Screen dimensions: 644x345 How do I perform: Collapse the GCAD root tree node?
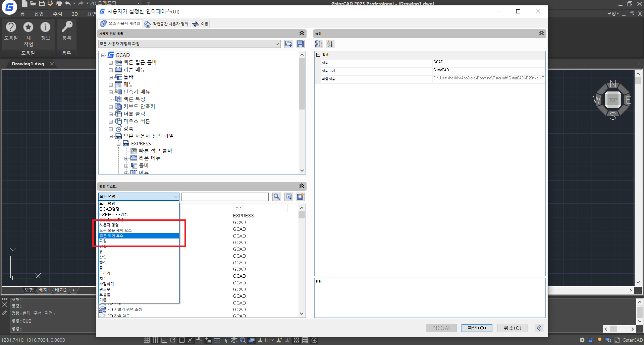(103, 55)
